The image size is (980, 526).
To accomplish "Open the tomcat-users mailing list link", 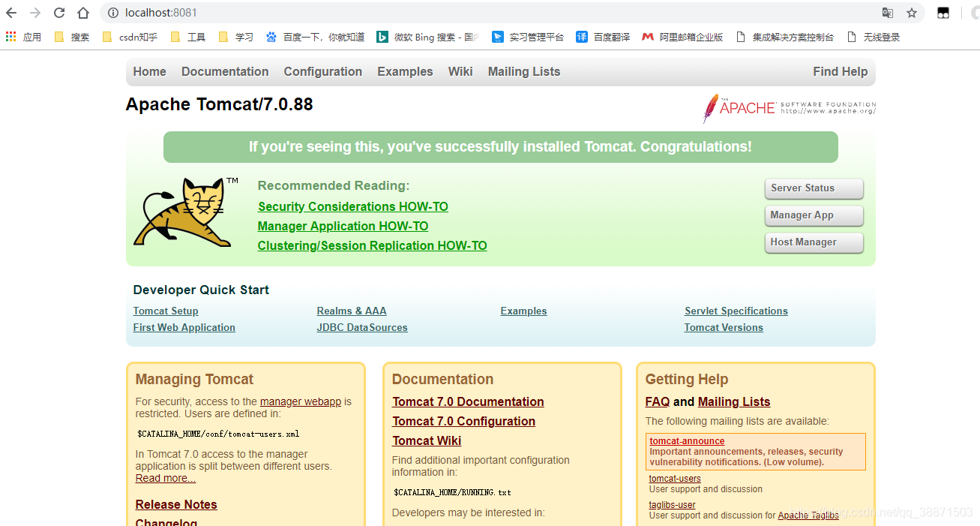I will tap(675, 479).
